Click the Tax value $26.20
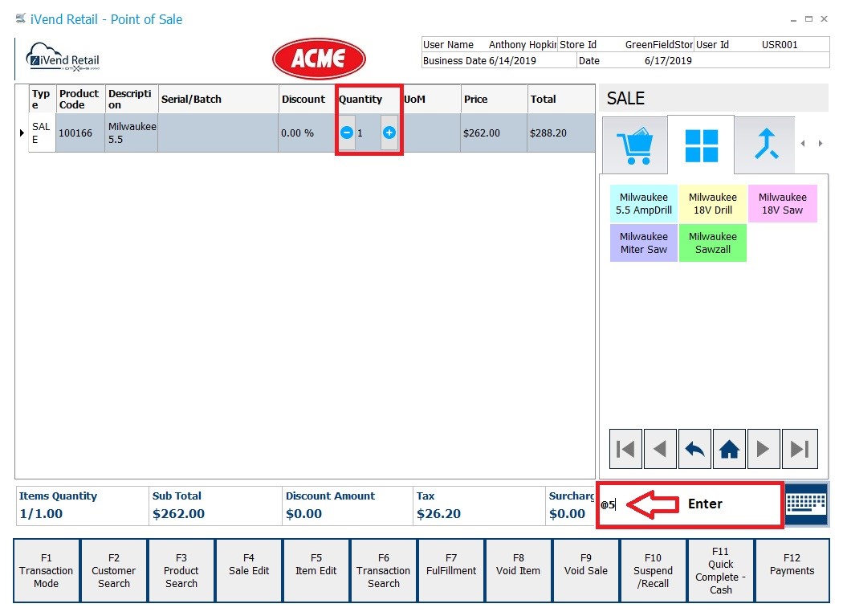 coord(438,514)
